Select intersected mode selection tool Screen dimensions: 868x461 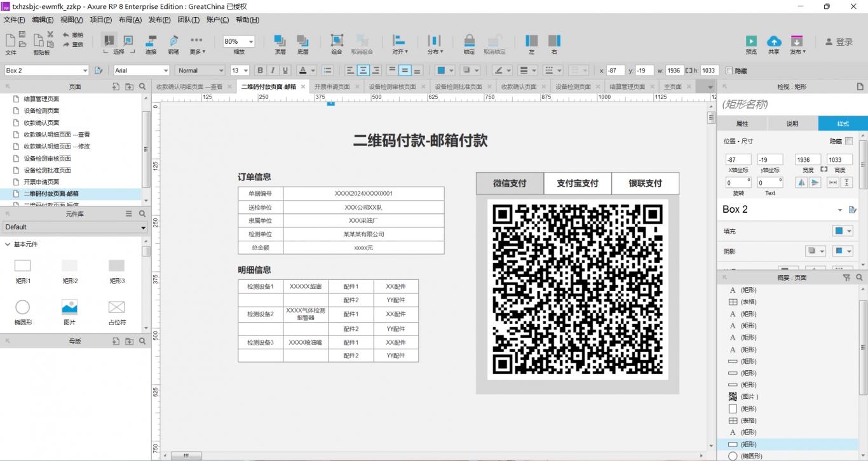click(109, 41)
